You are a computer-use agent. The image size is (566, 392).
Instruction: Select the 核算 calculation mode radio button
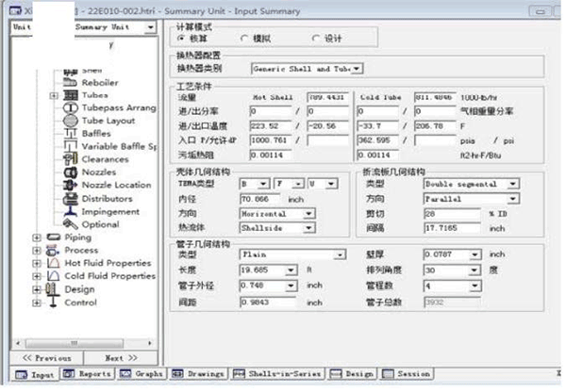pyautogui.click(x=181, y=38)
